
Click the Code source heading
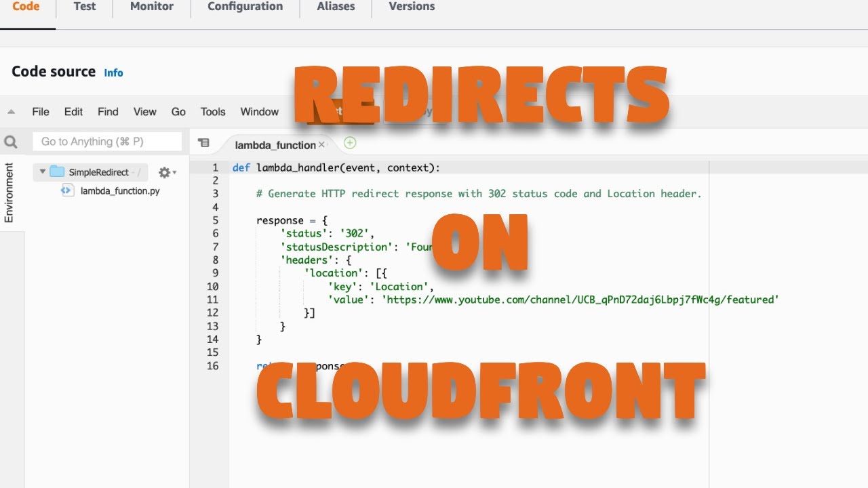(54, 72)
